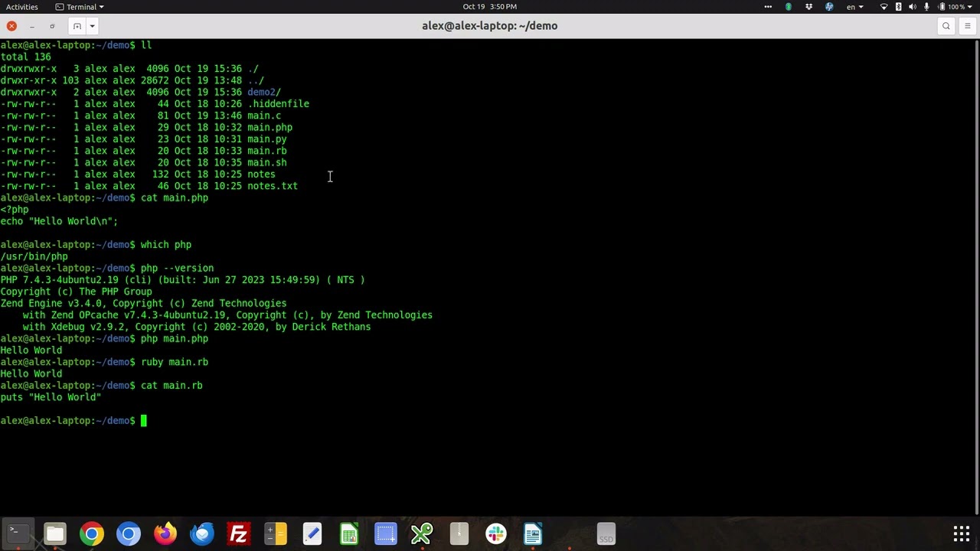
Task: Click the green tray indicator icon
Action: point(789,7)
